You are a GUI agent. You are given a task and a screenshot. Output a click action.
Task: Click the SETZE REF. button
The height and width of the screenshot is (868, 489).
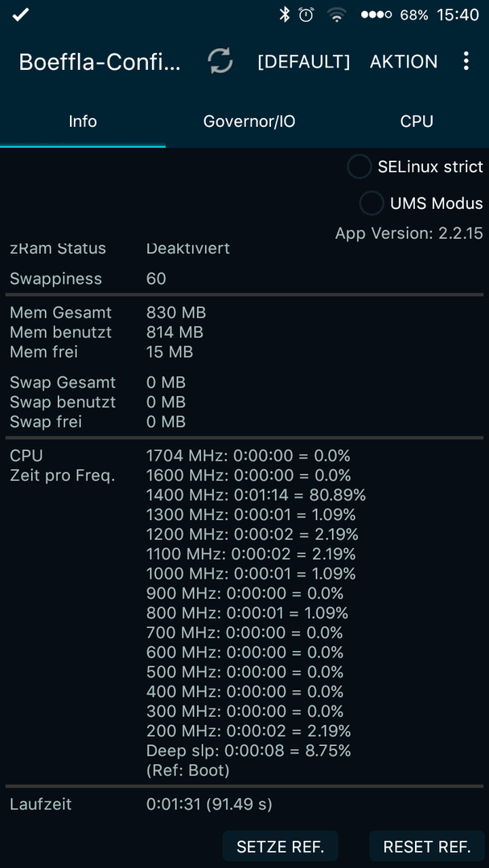(280, 846)
